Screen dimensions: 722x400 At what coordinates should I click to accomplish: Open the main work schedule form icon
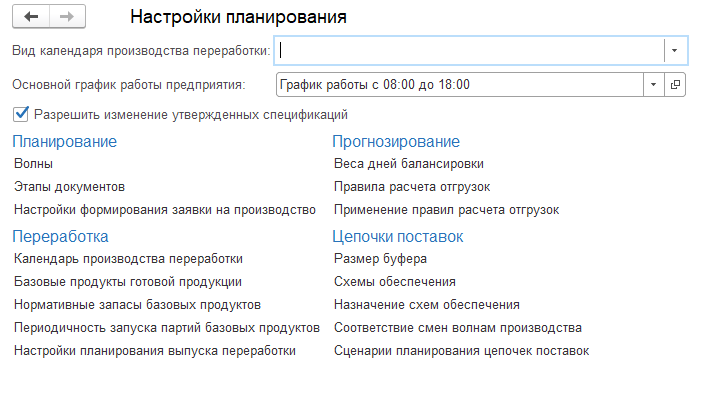[x=676, y=85]
